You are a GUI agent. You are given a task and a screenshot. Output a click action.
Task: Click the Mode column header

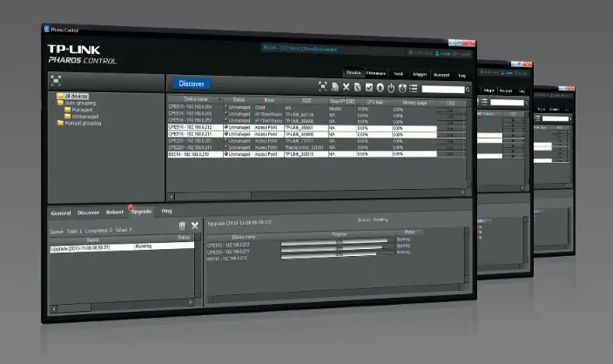[x=269, y=100]
